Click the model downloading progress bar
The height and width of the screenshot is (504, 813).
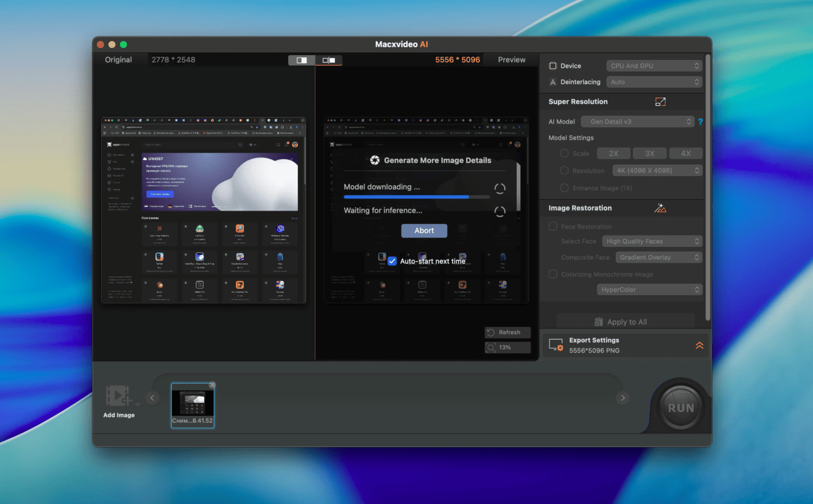point(417,197)
